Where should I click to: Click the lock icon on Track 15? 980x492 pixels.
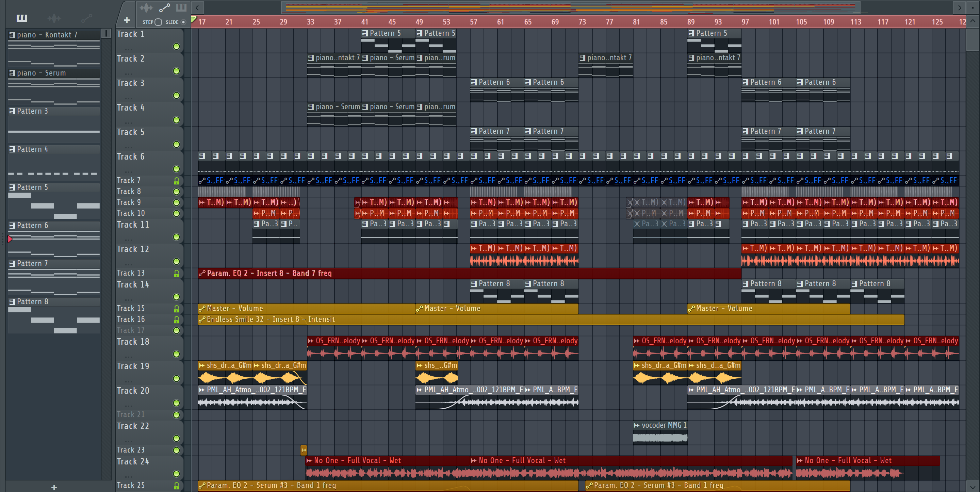(177, 309)
